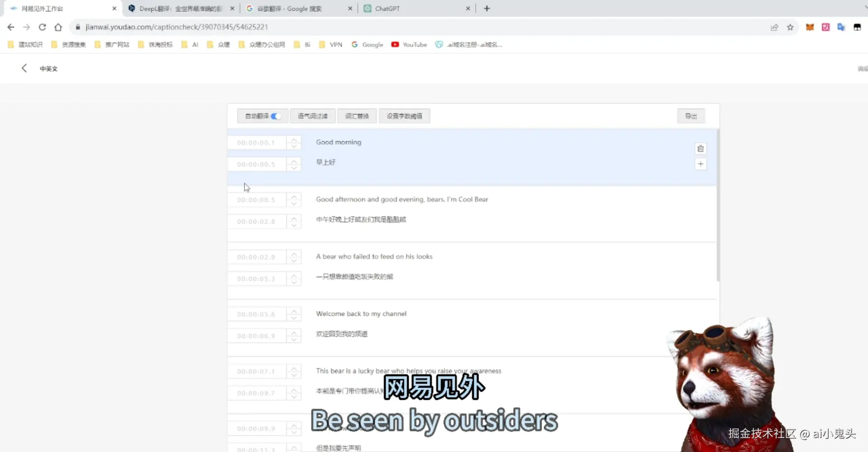Click the 词汇替换 button

[x=357, y=116]
